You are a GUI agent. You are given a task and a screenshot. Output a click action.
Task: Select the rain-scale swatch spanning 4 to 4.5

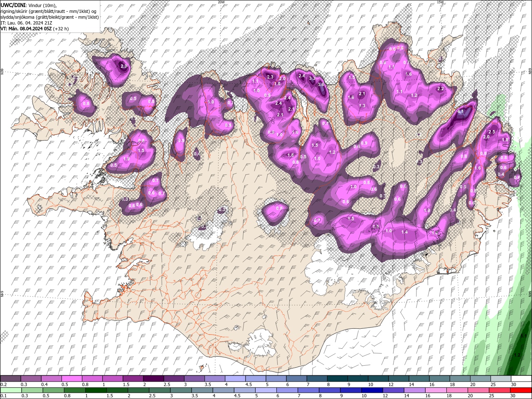pyautogui.click(x=224, y=390)
